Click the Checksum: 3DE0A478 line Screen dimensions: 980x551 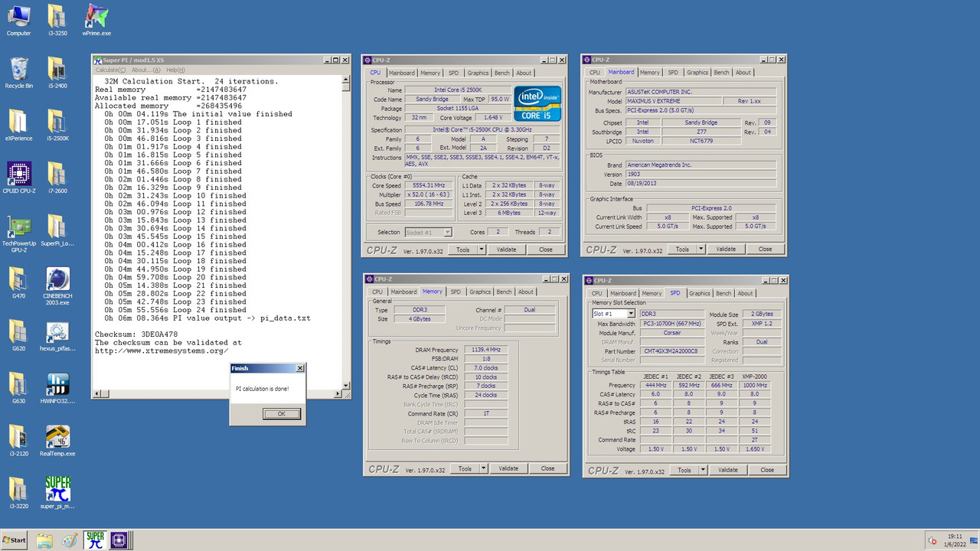[x=136, y=334]
